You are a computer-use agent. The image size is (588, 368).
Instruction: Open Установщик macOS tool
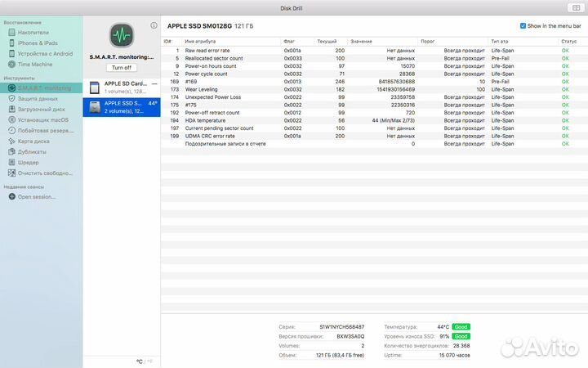(43, 119)
